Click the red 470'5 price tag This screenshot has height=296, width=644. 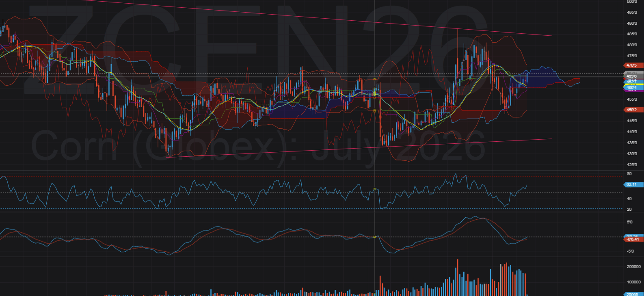(x=633, y=65)
